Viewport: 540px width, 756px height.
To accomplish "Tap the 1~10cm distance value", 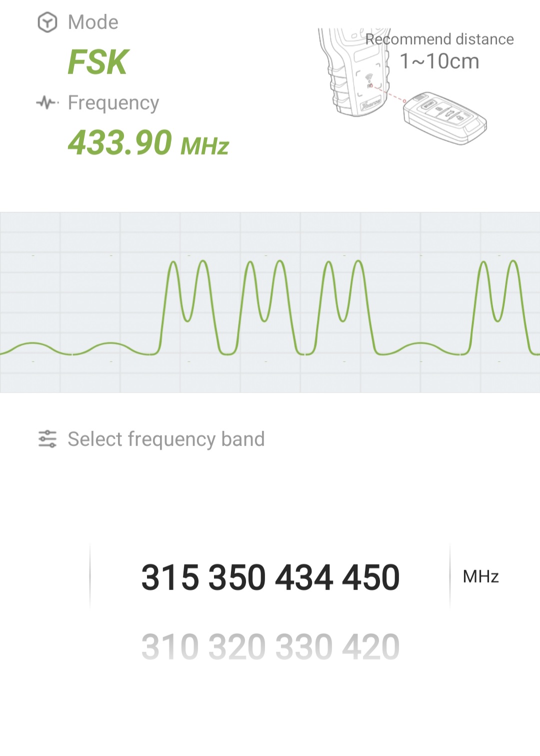I will 439,61.
